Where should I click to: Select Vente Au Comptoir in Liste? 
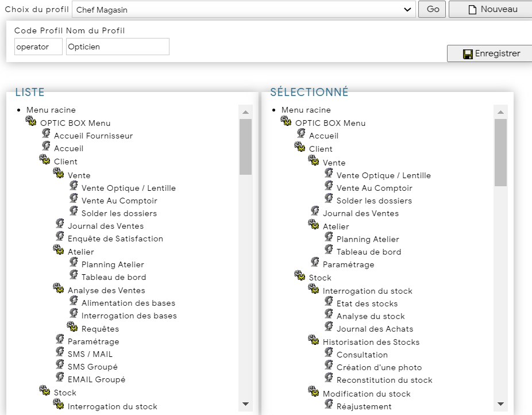click(119, 201)
